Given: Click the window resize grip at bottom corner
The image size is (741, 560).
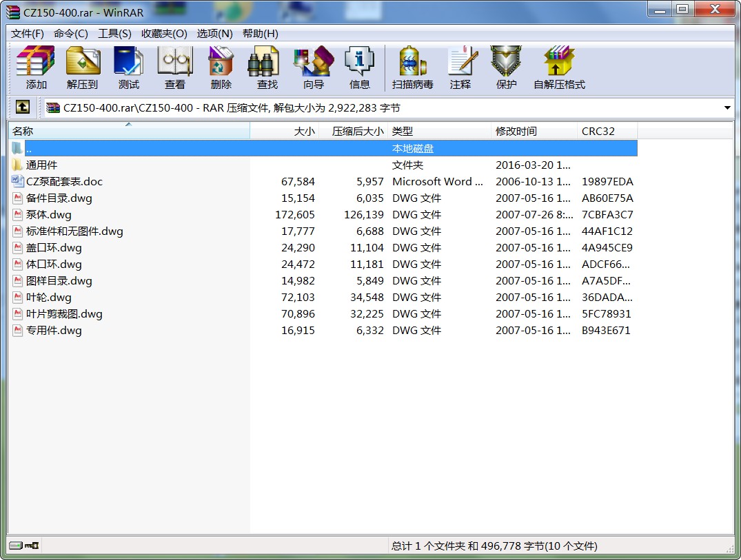Looking at the screenshot, I should click(x=729, y=548).
